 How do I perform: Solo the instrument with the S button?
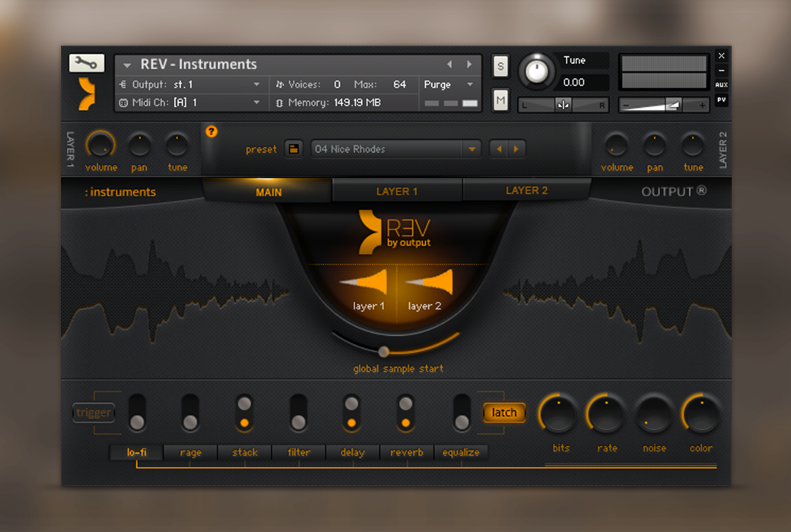(x=500, y=66)
